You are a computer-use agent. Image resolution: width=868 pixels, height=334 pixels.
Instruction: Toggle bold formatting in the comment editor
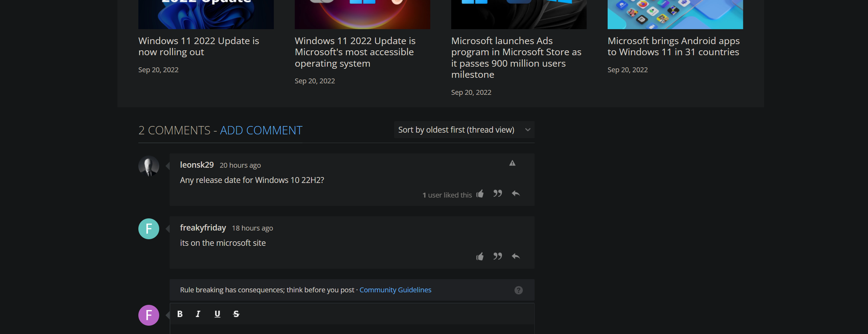tap(180, 314)
